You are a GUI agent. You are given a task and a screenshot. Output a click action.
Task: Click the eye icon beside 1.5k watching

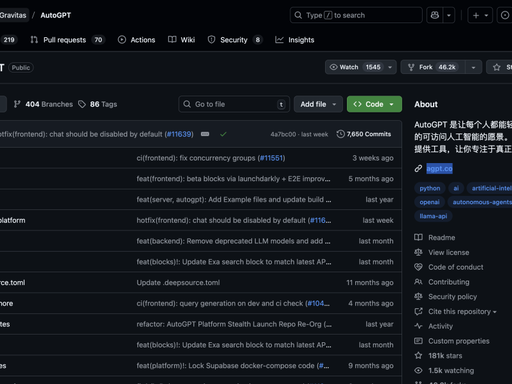(x=418, y=371)
